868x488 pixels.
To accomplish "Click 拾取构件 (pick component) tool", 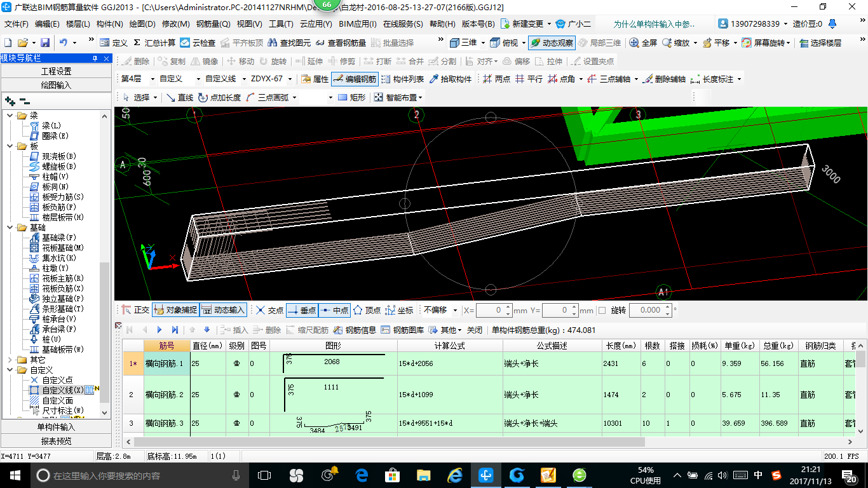I will coord(451,79).
